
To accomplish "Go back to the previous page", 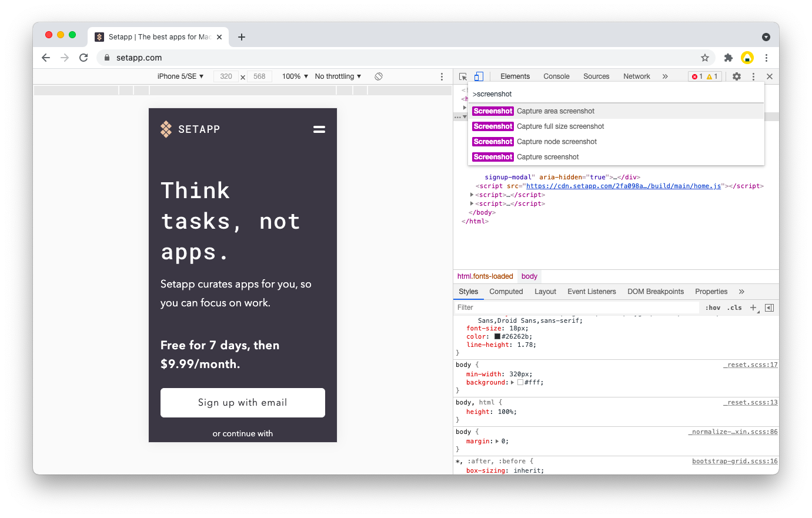I will click(x=46, y=58).
